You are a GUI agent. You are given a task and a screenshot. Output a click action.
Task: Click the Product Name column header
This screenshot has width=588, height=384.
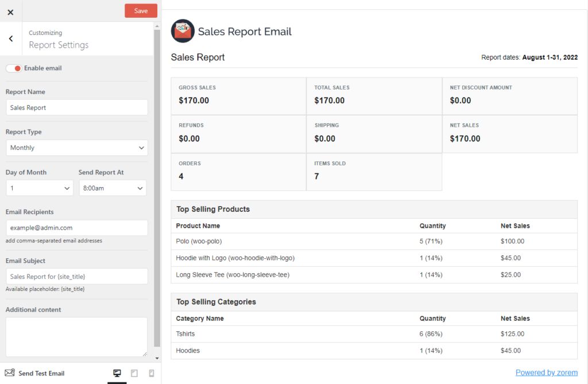coord(198,226)
